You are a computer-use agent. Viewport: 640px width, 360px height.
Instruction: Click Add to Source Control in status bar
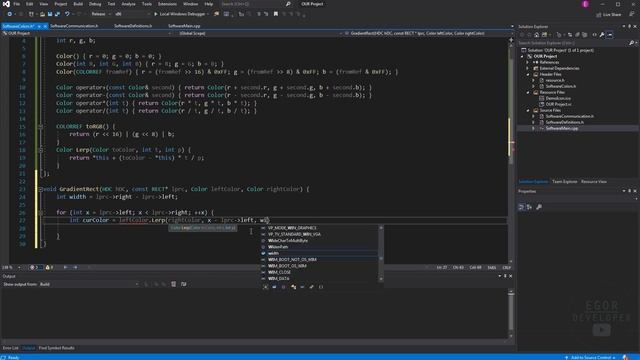(591, 357)
